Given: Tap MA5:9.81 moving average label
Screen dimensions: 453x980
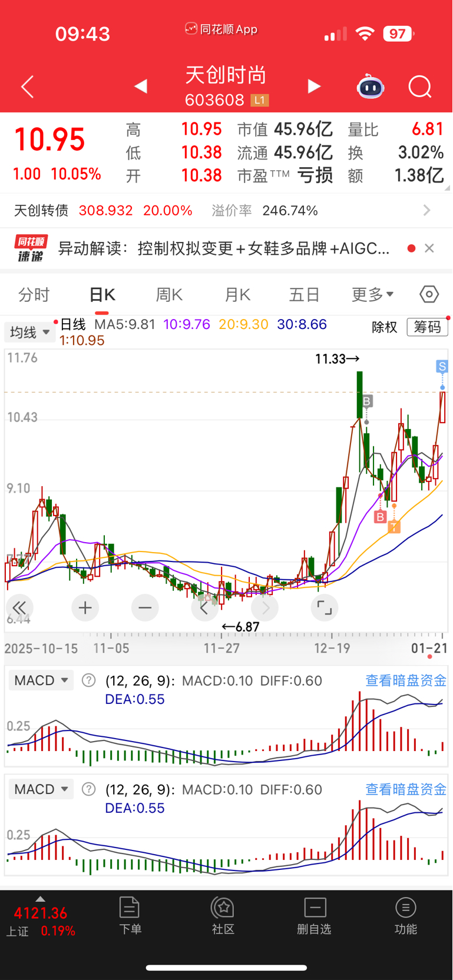Looking at the screenshot, I should [125, 324].
